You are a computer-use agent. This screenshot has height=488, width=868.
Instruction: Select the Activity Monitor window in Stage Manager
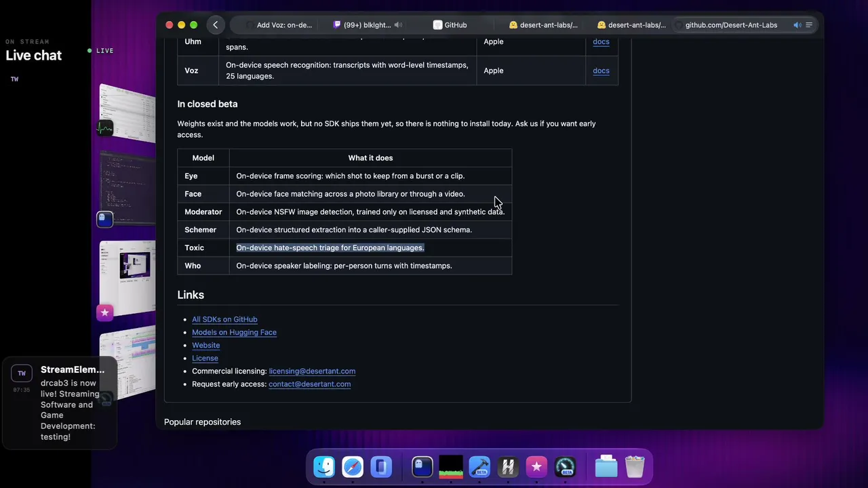tap(127, 112)
